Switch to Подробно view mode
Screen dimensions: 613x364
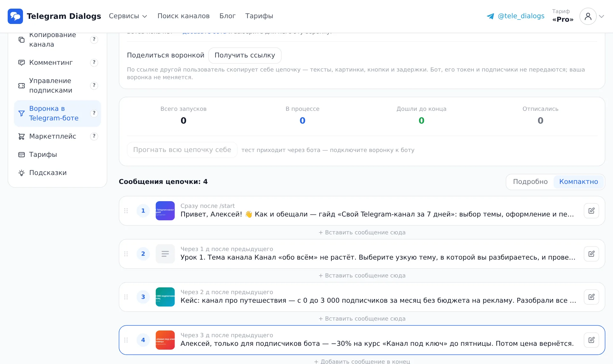pyautogui.click(x=530, y=182)
